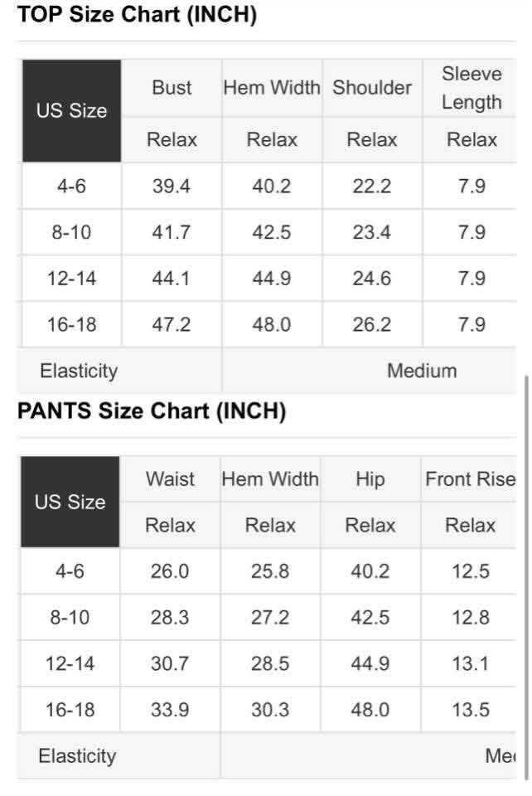Click the shoulder value 26.2
The height and width of the screenshot is (796, 532).
372,324
